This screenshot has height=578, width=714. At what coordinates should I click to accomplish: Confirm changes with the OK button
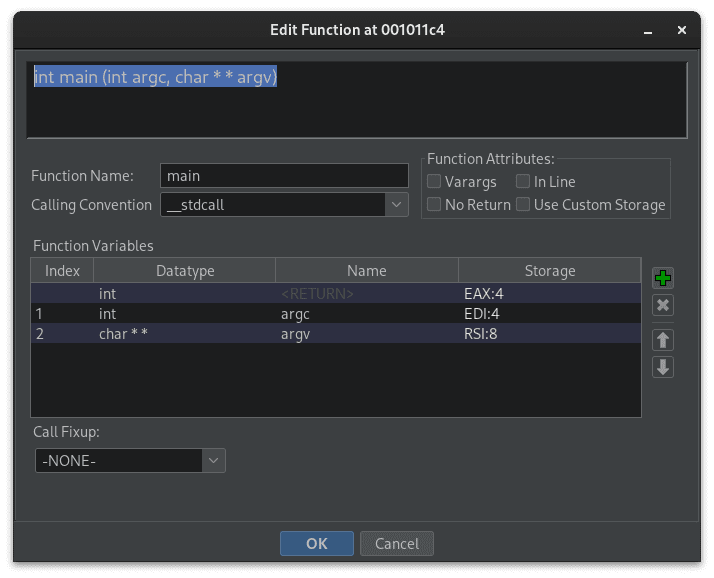tap(316, 543)
